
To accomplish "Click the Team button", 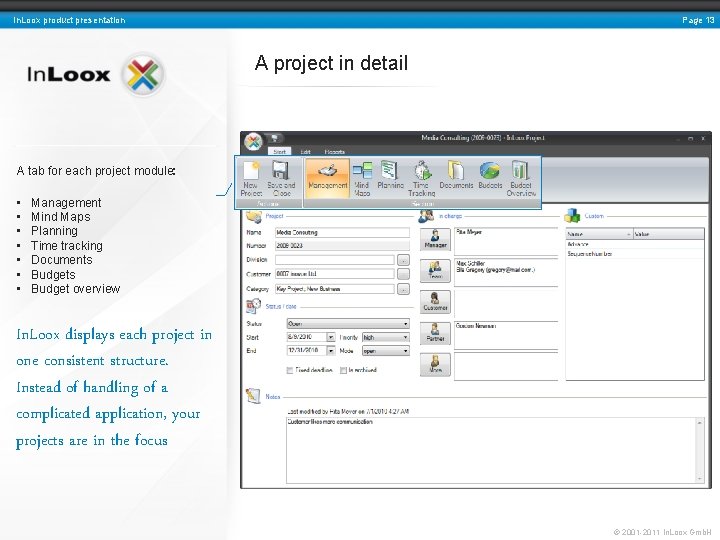I will 435,270.
